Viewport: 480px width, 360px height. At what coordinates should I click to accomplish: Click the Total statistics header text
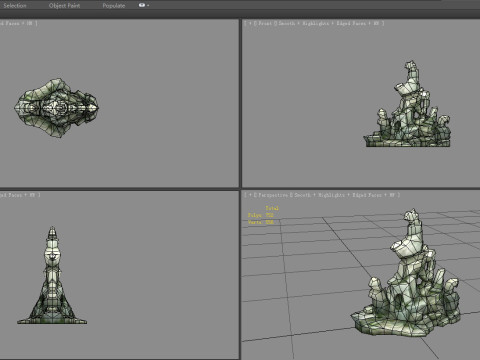[x=272, y=208]
